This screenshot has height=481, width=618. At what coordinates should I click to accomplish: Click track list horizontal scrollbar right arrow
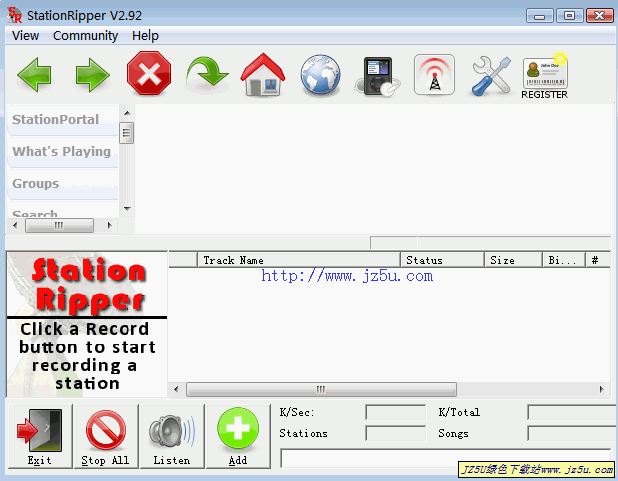(x=601, y=390)
